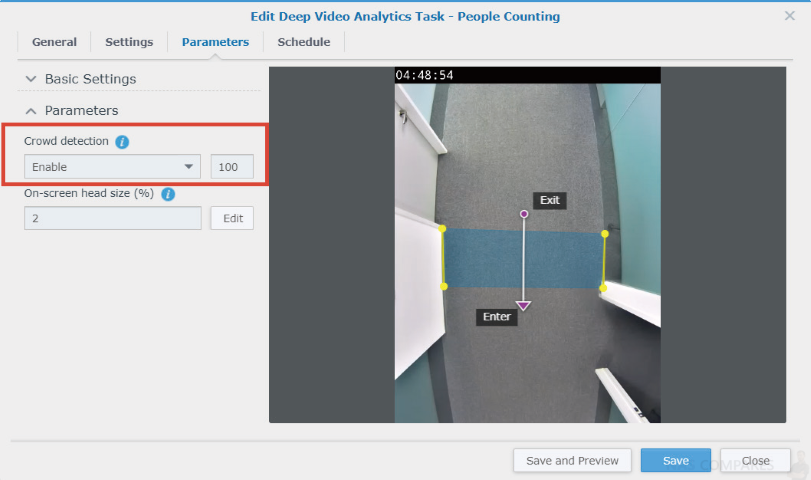Click the Edit button for head size
The image size is (811, 480).
(x=232, y=218)
